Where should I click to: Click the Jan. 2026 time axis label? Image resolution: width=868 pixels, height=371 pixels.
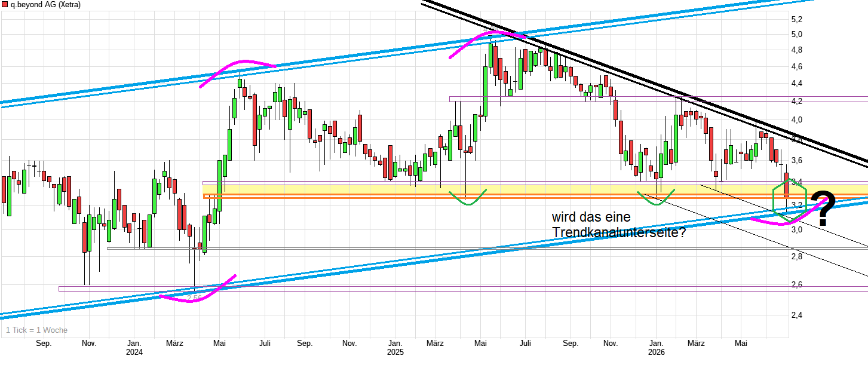pos(657,348)
